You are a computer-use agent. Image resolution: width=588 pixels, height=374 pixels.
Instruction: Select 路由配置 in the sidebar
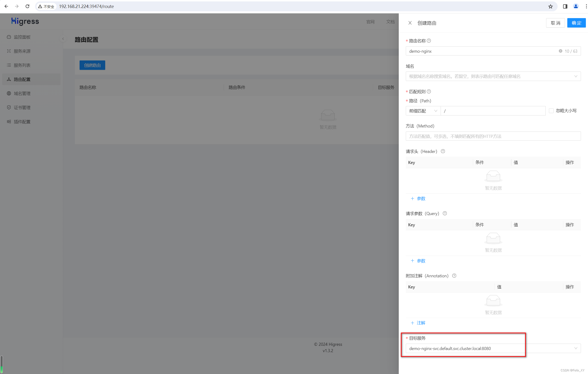tap(32, 79)
